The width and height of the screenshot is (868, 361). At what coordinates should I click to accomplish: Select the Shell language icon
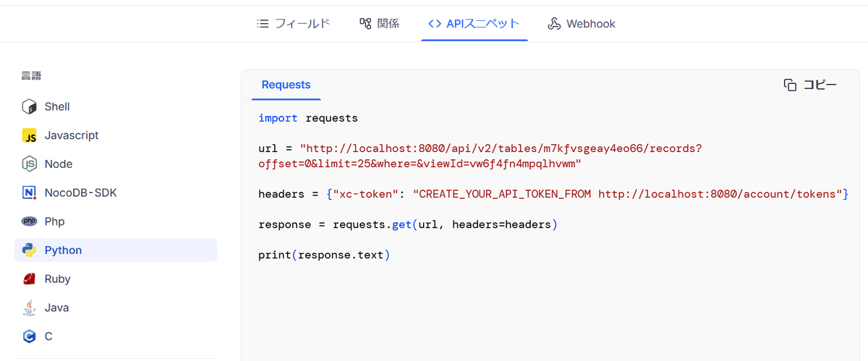30,107
